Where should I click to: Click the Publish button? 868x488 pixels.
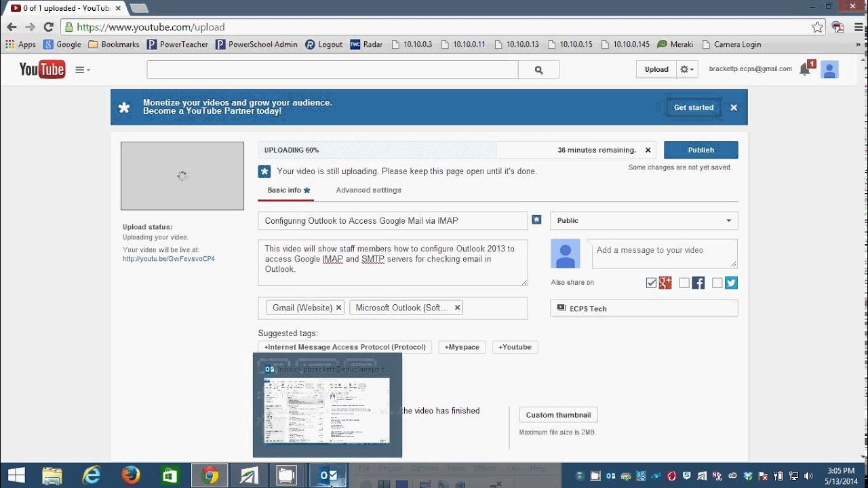[701, 150]
